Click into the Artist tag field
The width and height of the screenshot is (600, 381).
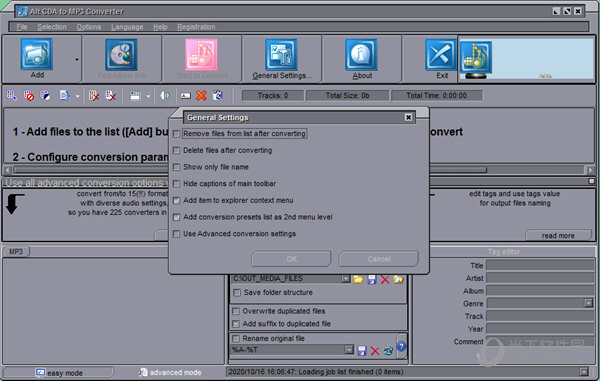(540, 278)
